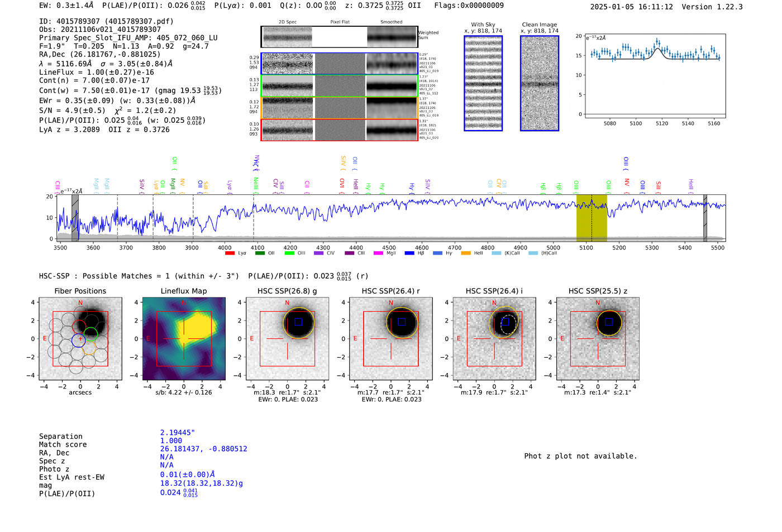Open the Fiber Positions panel
The width and height of the screenshot is (782, 532).
(80, 339)
